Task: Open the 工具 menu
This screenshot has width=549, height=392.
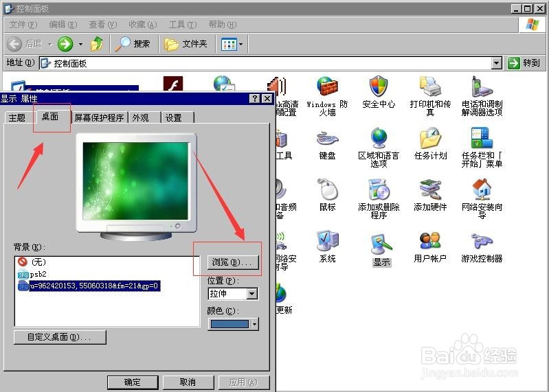Action: coord(182,25)
